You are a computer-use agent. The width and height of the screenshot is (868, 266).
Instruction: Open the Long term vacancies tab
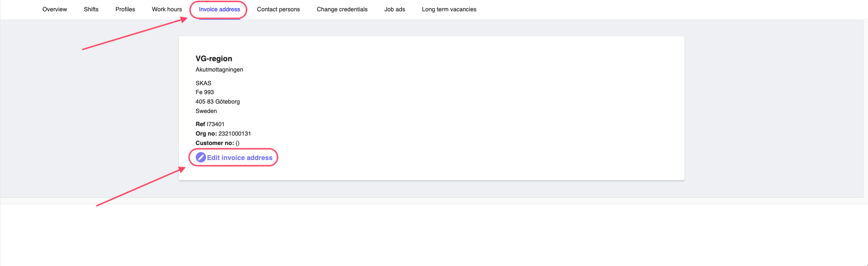coord(449,9)
